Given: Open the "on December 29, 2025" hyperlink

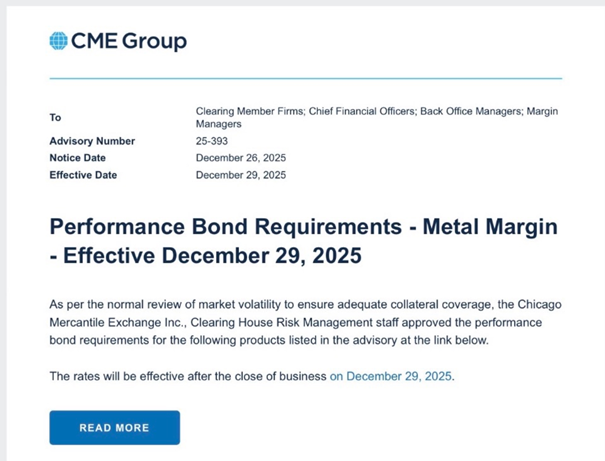Looking at the screenshot, I should 391,377.
